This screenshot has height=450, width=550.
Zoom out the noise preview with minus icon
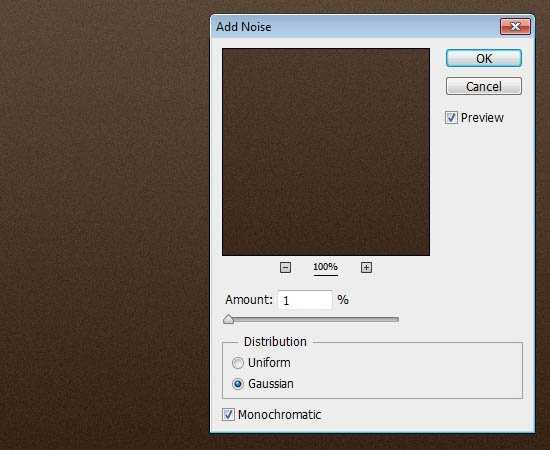(286, 268)
